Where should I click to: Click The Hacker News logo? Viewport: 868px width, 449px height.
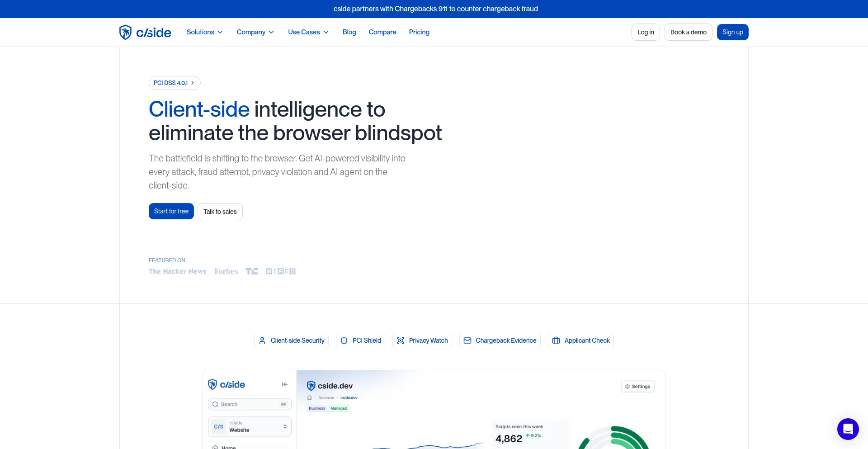click(178, 271)
